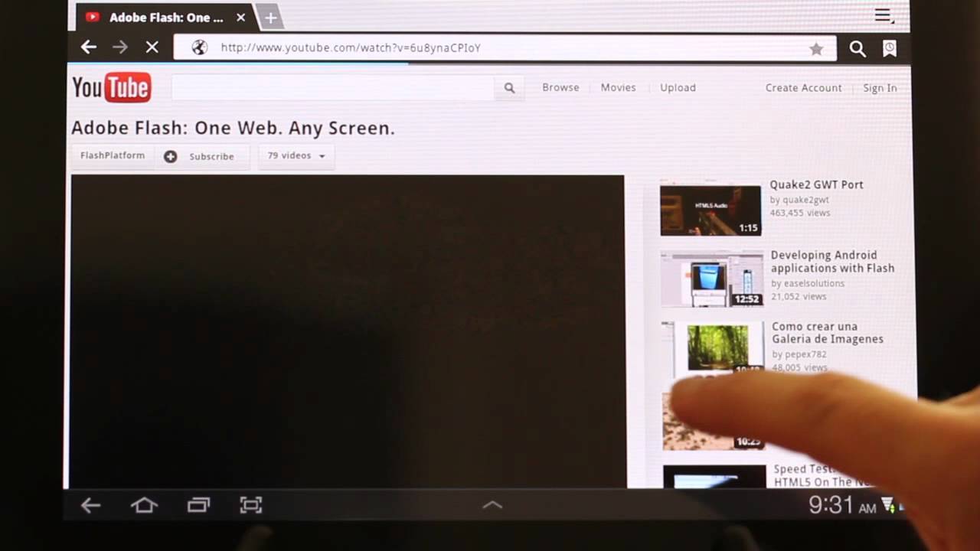This screenshot has width=980, height=551.
Task: Tap uploader name easelsolutions
Action: pos(813,283)
